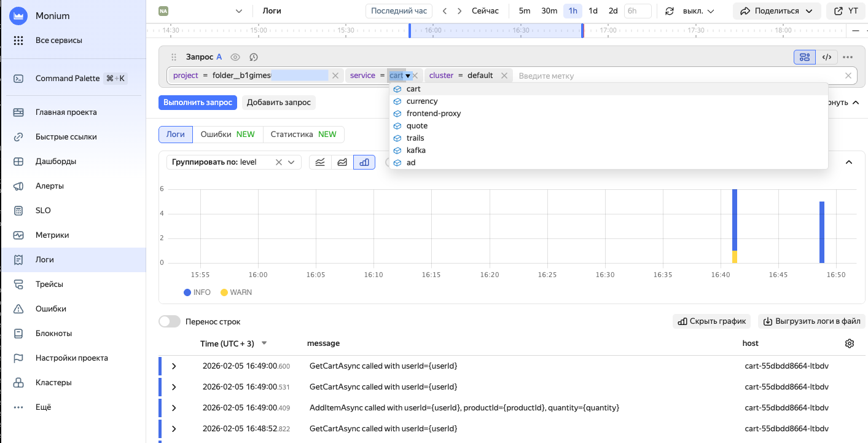The width and height of the screenshot is (868, 443).
Task: Click the auto-refresh icon
Action: (x=670, y=11)
